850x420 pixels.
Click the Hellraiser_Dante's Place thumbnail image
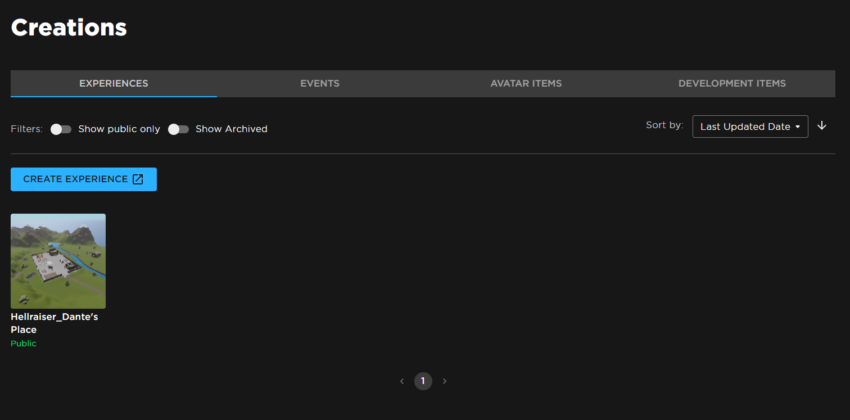pos(58,261)
